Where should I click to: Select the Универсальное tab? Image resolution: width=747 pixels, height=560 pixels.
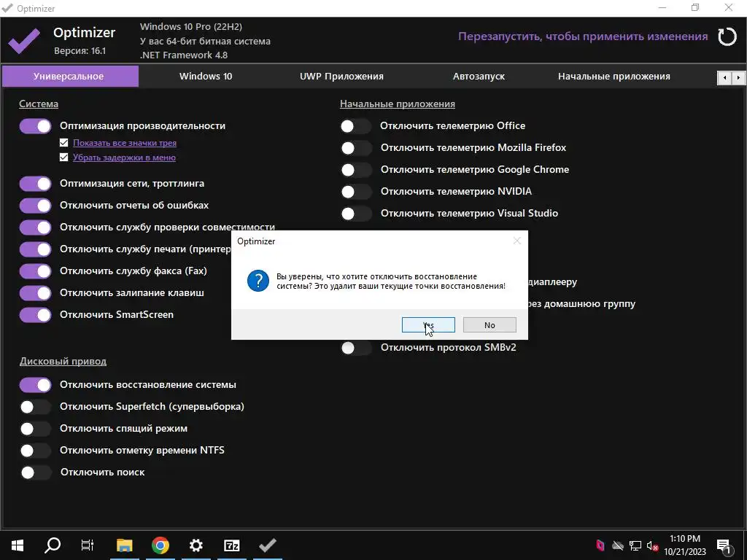(70, 76)
